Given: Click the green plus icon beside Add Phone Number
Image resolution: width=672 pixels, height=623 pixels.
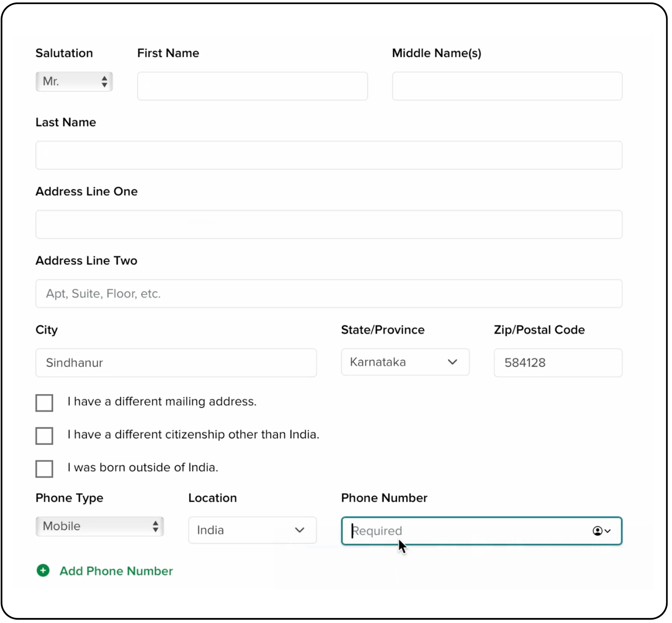Looking at the screenshot, I should (x=43, y=571).
